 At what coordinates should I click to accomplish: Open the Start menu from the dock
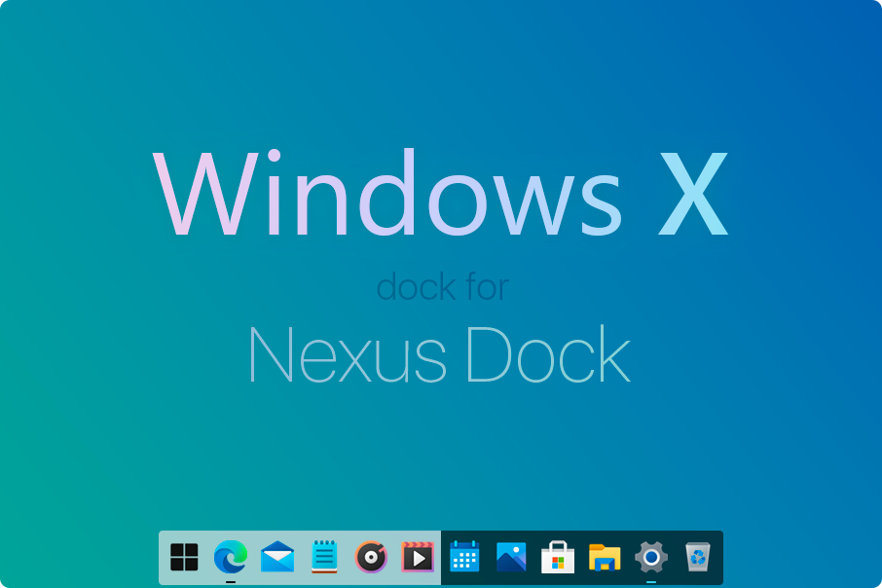coord(184,558)
